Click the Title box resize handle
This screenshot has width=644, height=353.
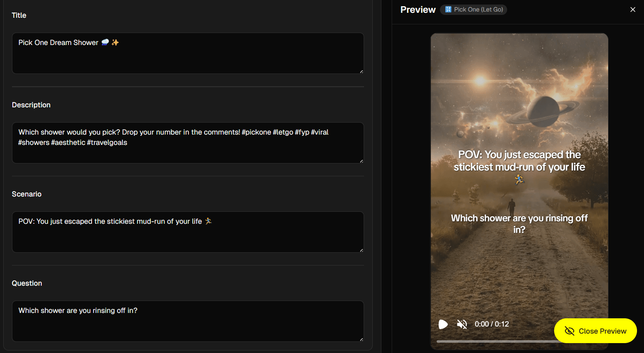361,71
